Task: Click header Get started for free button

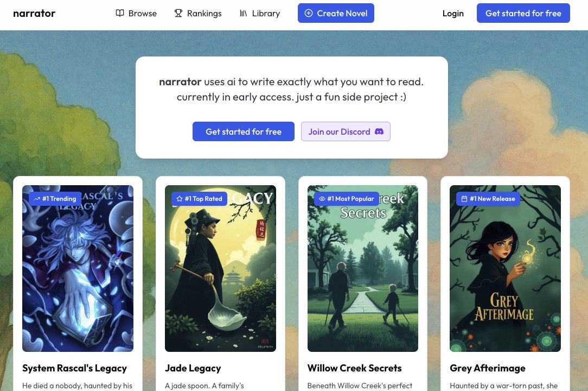Action: tap(523, 13)
